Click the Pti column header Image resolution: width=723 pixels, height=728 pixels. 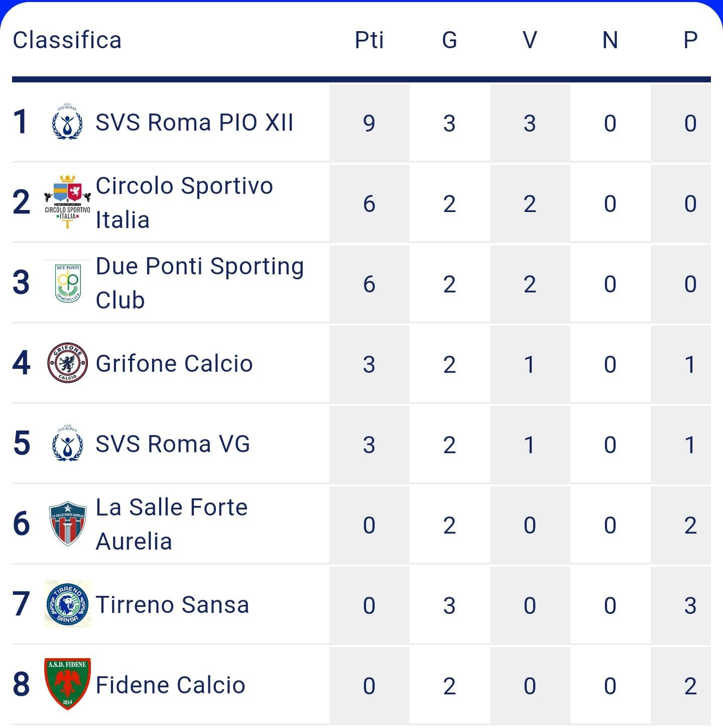pos(369,40)
